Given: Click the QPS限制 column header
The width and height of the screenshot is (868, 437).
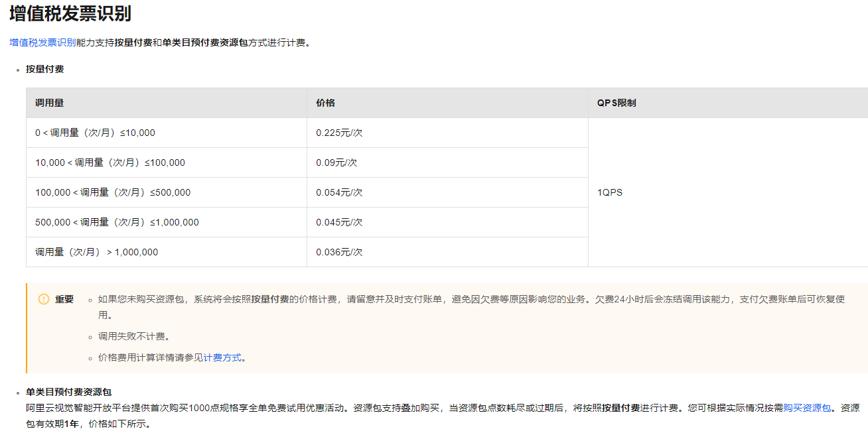Looking at the screenshot, I should tap(616, 103).
